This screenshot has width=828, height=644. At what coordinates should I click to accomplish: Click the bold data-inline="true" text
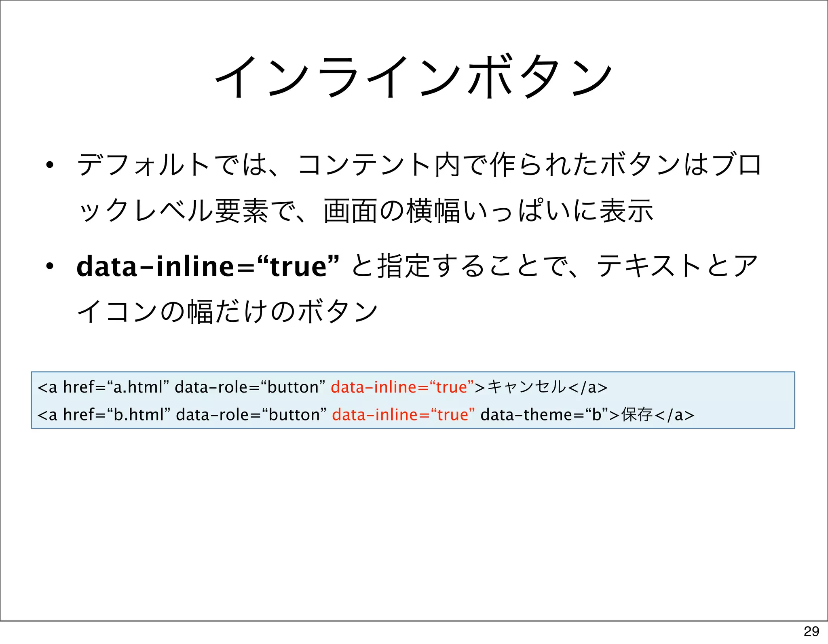pos(207,266)
